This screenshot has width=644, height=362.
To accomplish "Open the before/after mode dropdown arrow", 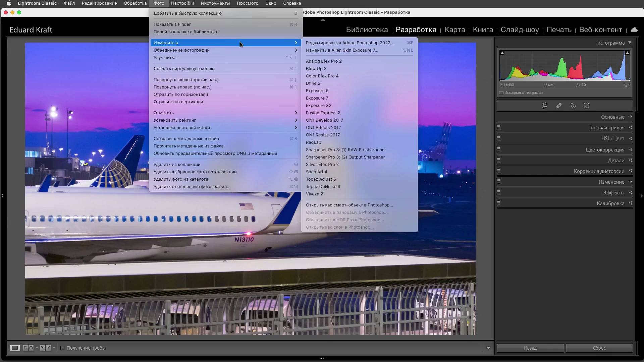I will (x=37, y=348).
